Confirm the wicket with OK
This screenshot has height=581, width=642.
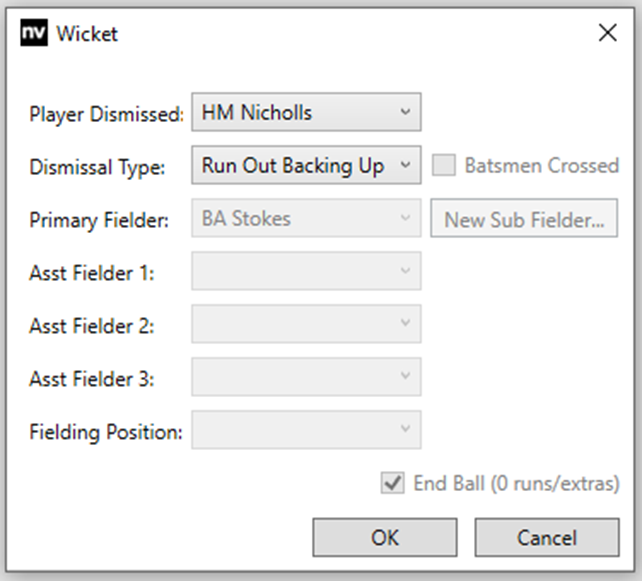click(384, 537)
